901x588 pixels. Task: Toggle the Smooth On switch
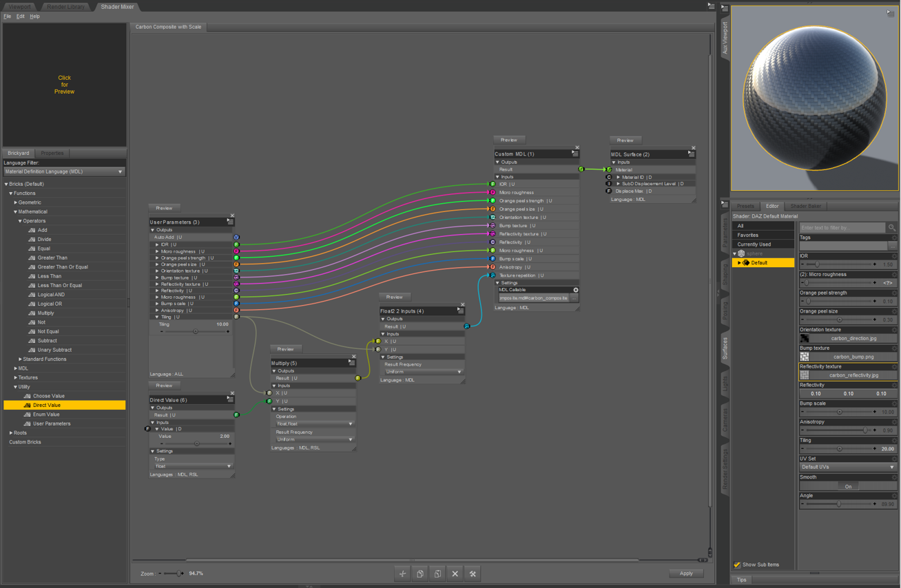click(848, 486)
